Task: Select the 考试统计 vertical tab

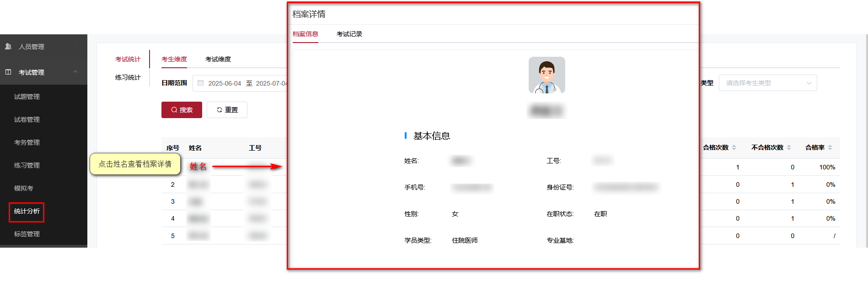Action: coord(128,59)
